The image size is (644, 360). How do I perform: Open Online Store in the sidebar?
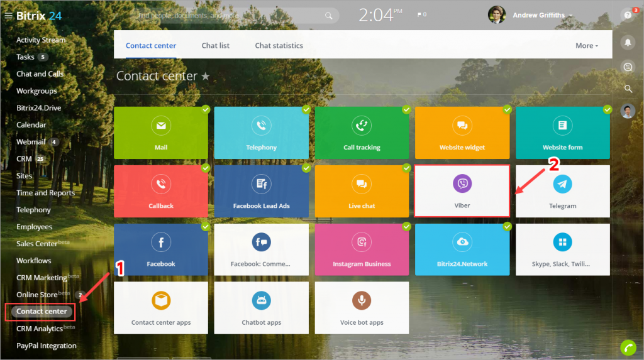[37, 295]
